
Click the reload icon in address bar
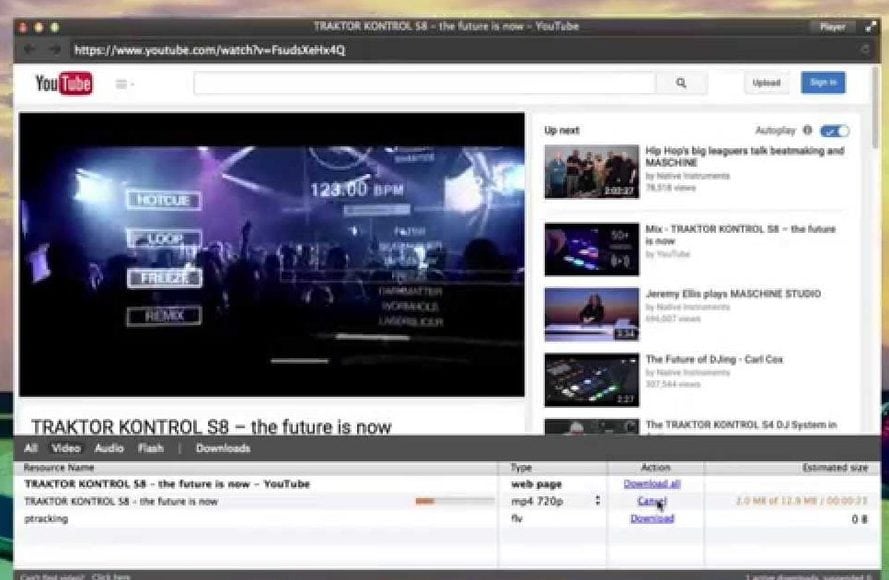click(865, 50)
